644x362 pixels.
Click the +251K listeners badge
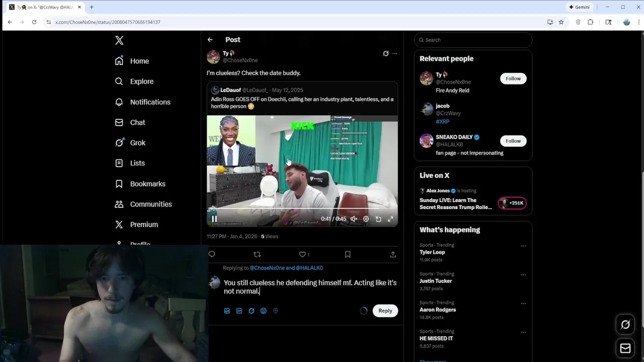tap(512, 203)
